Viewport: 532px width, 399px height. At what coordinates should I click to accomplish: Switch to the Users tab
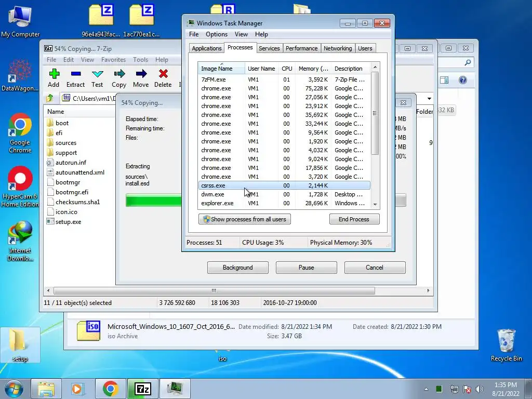tap(365, 48)
